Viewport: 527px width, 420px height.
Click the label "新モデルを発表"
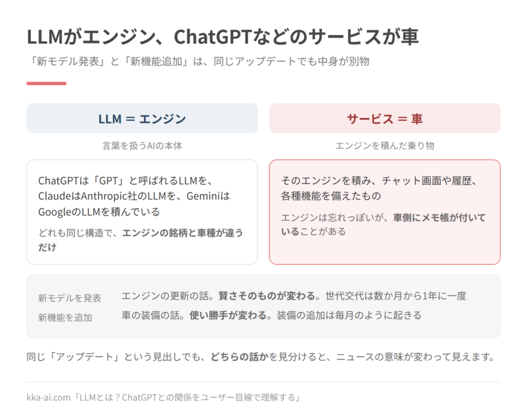coord(69,298)
